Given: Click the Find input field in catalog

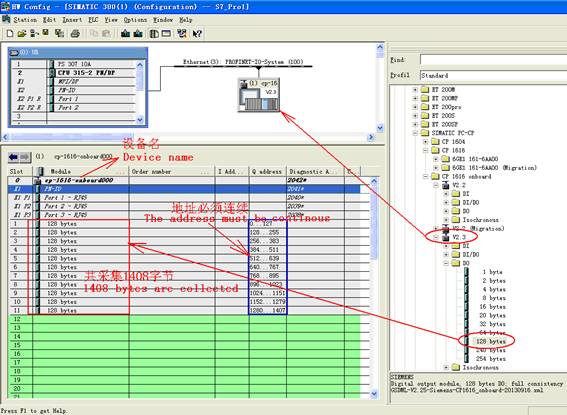Looking at the screenshot, I should point(493,60).
